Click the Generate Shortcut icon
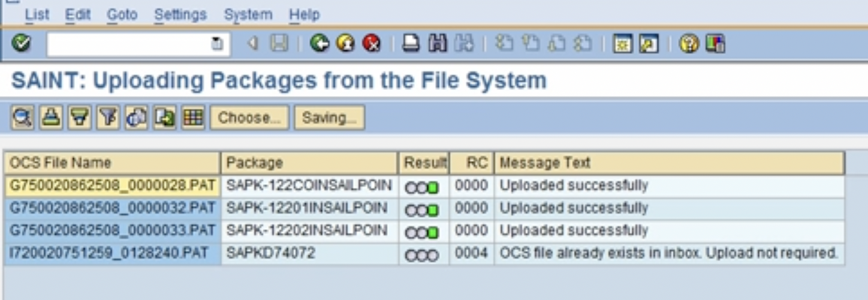868x300 pixels. coord(649,44)
